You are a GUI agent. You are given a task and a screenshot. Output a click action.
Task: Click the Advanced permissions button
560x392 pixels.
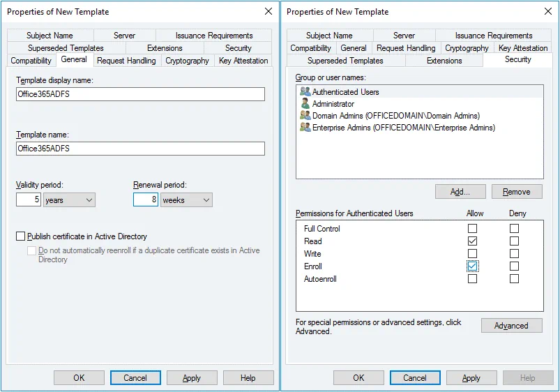point(511,326)
